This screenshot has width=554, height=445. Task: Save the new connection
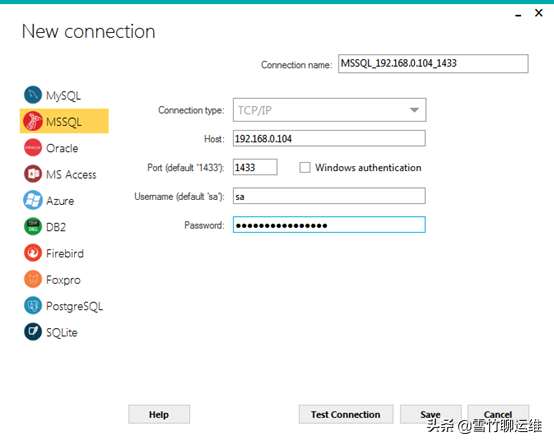coord(431,414)
